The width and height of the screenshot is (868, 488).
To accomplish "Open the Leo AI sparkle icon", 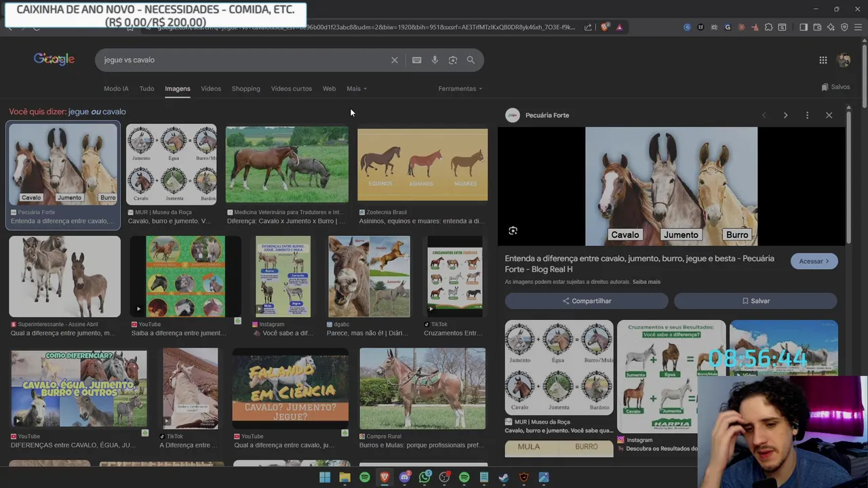I will [831, 27].
